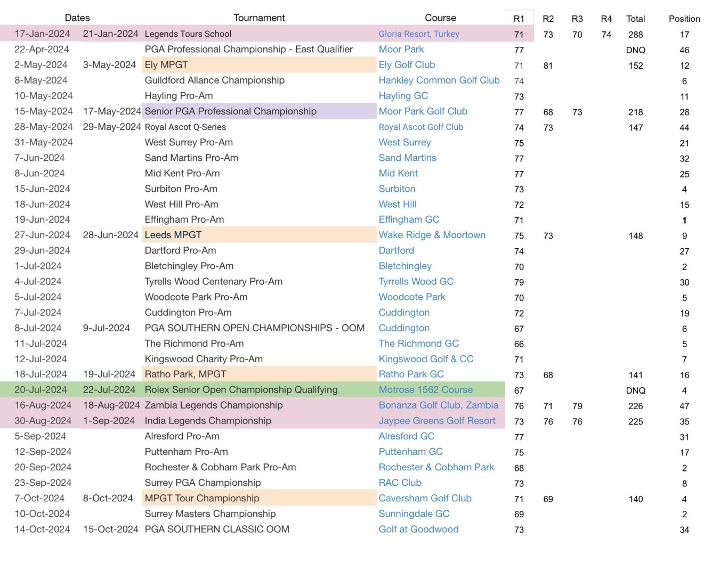Viewport: 728px width, 562px height.
Task: Open the Gloria Resort, Turkey course link
Action: pos(419,34)
